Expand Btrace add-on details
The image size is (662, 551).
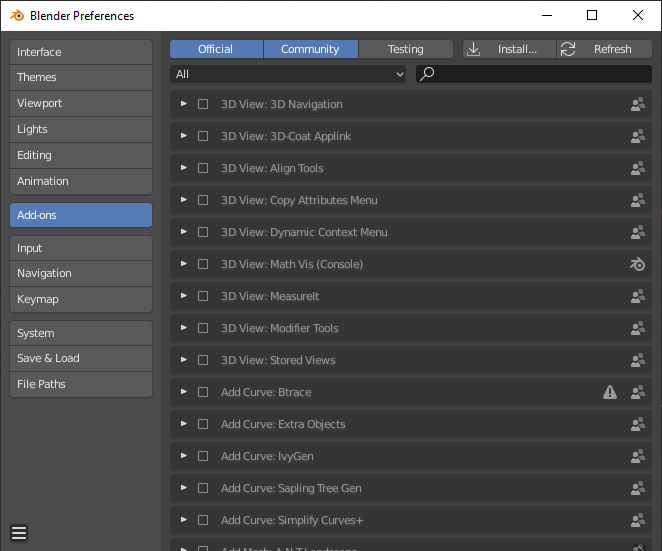[x=184, y=392]
